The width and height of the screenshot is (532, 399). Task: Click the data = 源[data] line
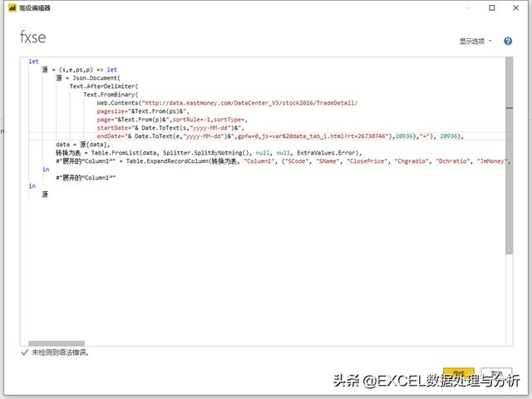[83, 145]
